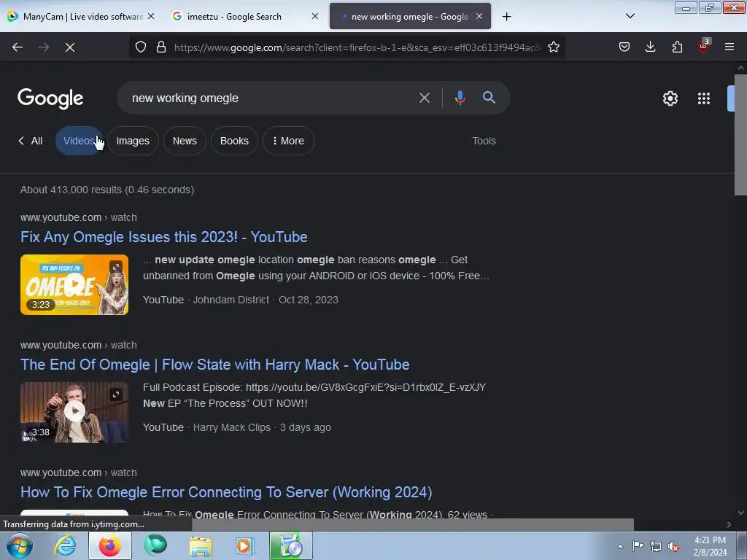Image resolution: width=747 pixels, height=560 pixels.
Task: Click Harry Mack Clips channel name
Action: (231, 427)
